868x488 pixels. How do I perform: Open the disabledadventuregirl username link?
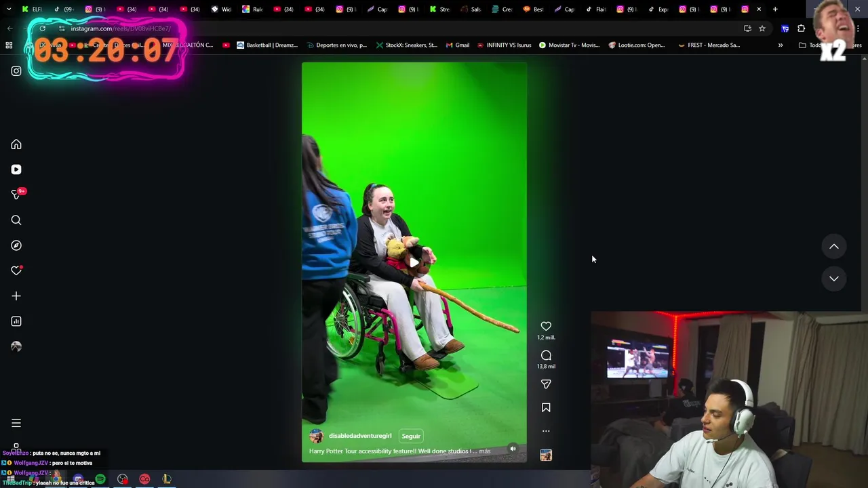point(360,436)
